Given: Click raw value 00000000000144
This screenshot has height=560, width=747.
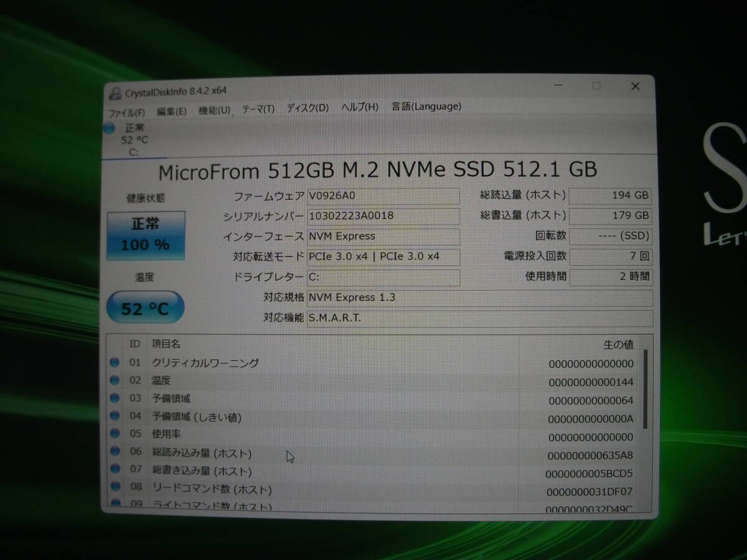Looking at the screenshot, I should (591, 382).
